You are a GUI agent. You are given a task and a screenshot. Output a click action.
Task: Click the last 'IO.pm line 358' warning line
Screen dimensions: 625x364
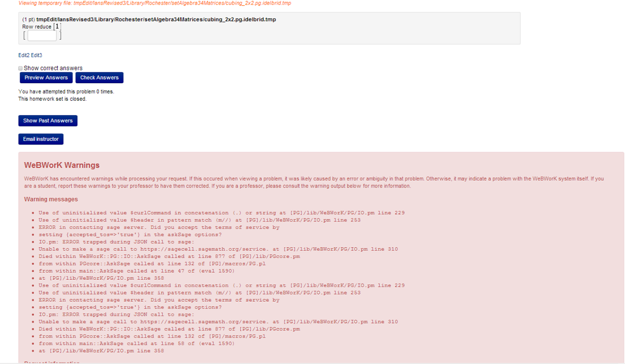pos(101,351)
